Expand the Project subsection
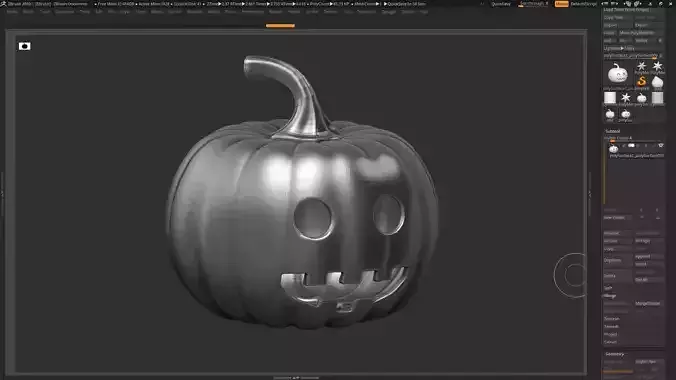The height and width of the screenshot is (380, 676). click(610, 334)
